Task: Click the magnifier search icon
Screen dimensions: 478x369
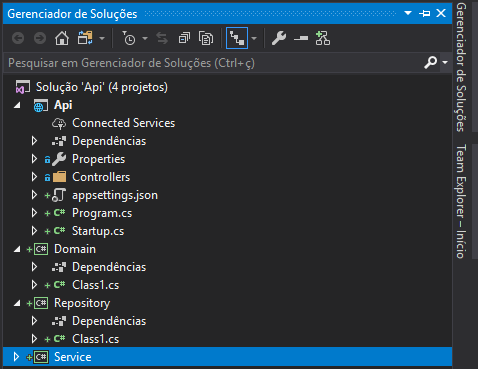Action: 430,62
